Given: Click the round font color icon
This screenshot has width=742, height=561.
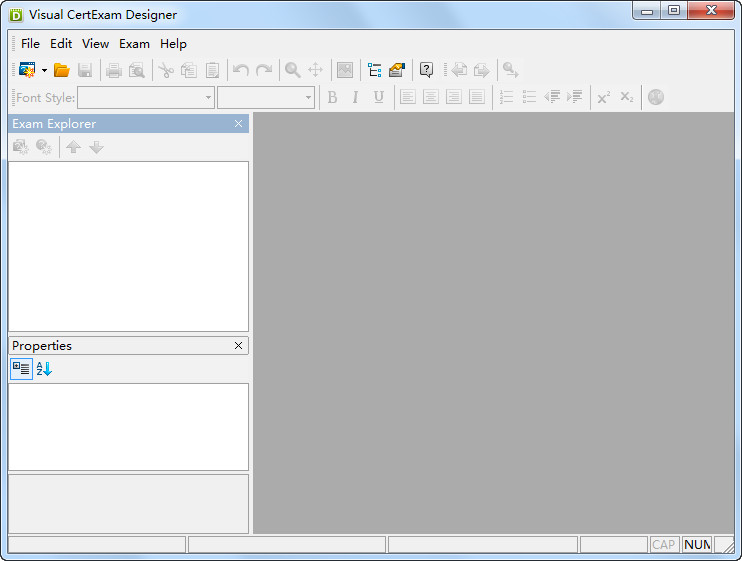Looking at the screenshot, I should tap(656, 97).
